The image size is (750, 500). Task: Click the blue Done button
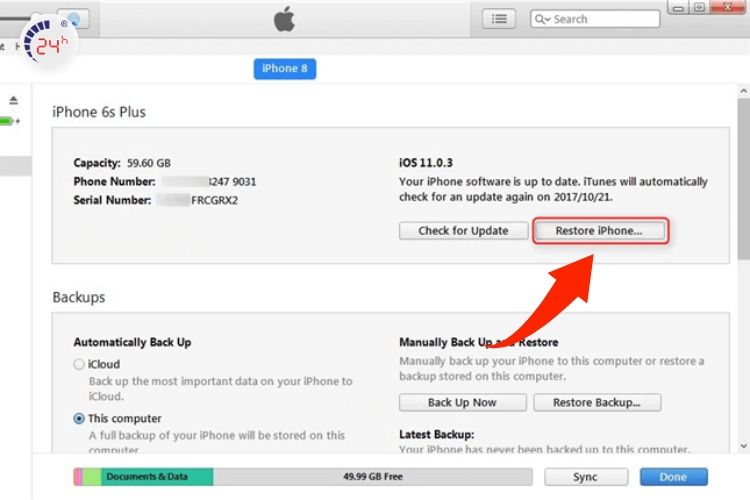(673, 477)
